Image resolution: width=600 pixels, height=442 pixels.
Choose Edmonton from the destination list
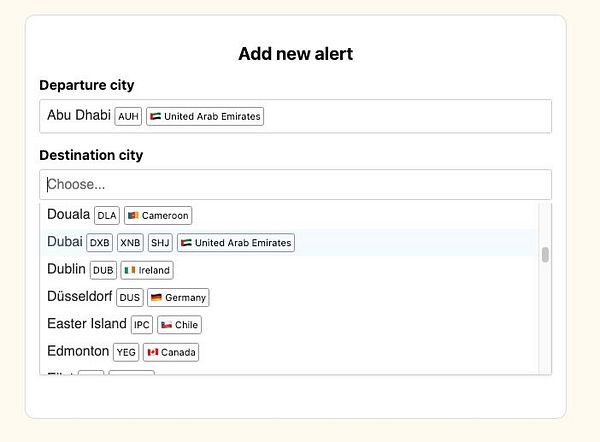click(78, 351)
